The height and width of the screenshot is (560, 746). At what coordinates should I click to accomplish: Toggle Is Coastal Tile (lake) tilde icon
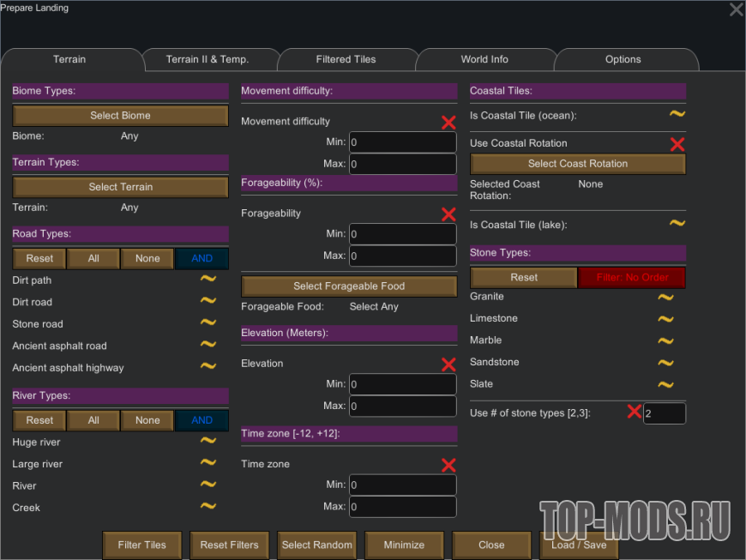677,224
